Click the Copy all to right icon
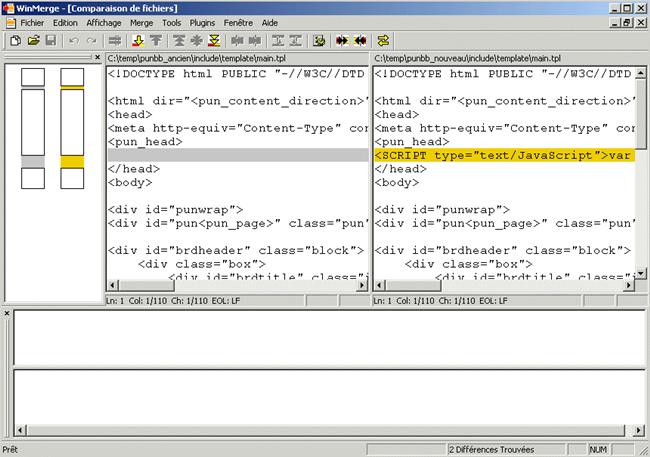Screen dimensions: 650x457 coord(343,40)
